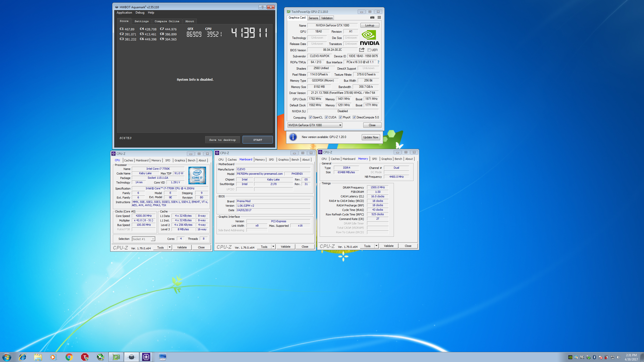Click the NVIDIA logo in GPU-Z
644x362 pixels.
point(370,38)
